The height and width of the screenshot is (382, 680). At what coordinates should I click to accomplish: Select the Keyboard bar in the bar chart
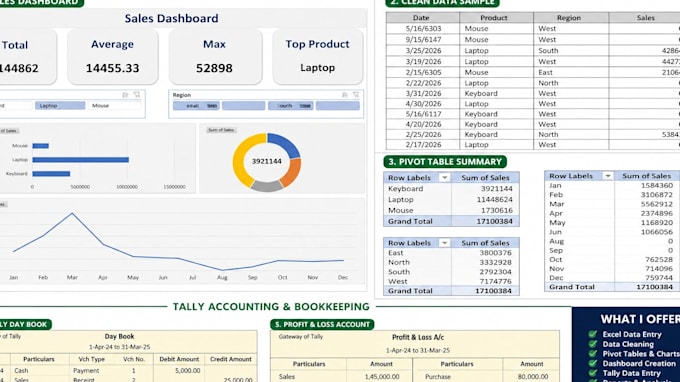click(51, 173)
